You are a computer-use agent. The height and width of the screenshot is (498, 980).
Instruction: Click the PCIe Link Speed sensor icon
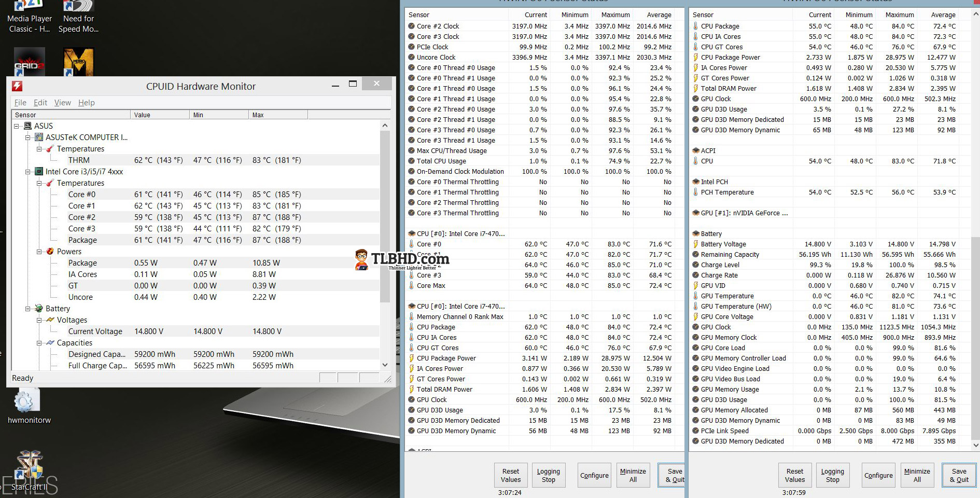coord(696,431)
